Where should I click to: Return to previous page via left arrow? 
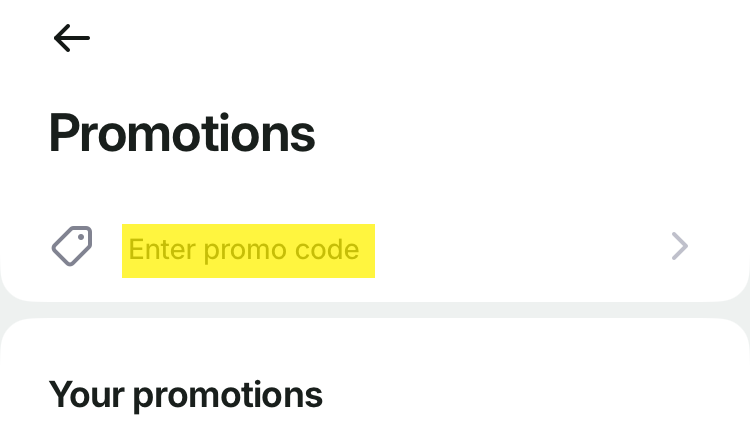[x=72, y=38]
